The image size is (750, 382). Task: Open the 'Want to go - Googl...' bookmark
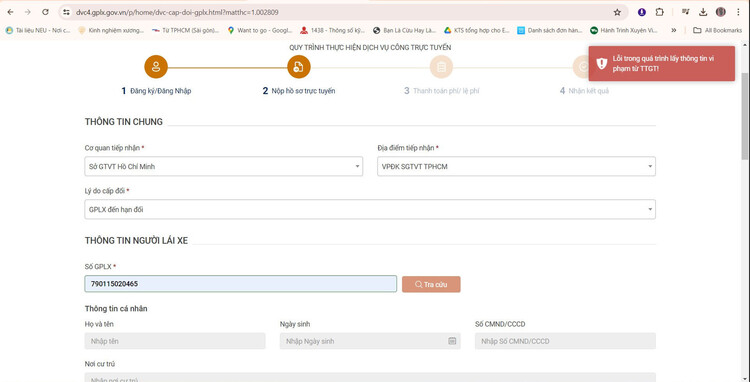point(259,30)
